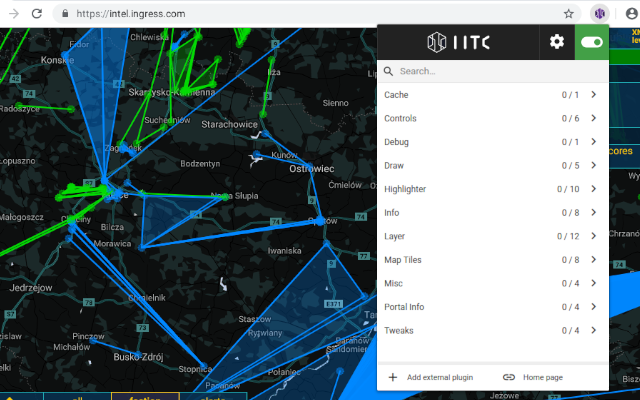
Task: Bookmark this page with the star icon
Action: [x=569, y=14]
